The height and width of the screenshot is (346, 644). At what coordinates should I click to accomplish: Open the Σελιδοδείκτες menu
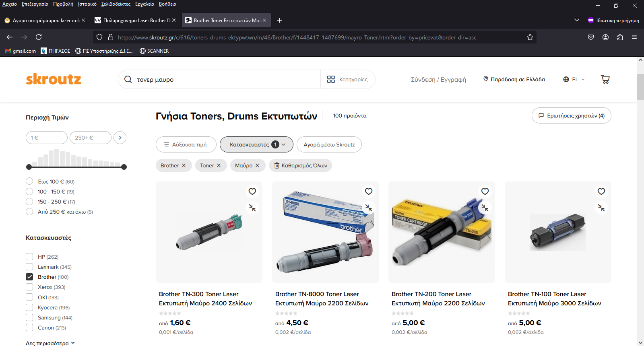click(116, 4)
